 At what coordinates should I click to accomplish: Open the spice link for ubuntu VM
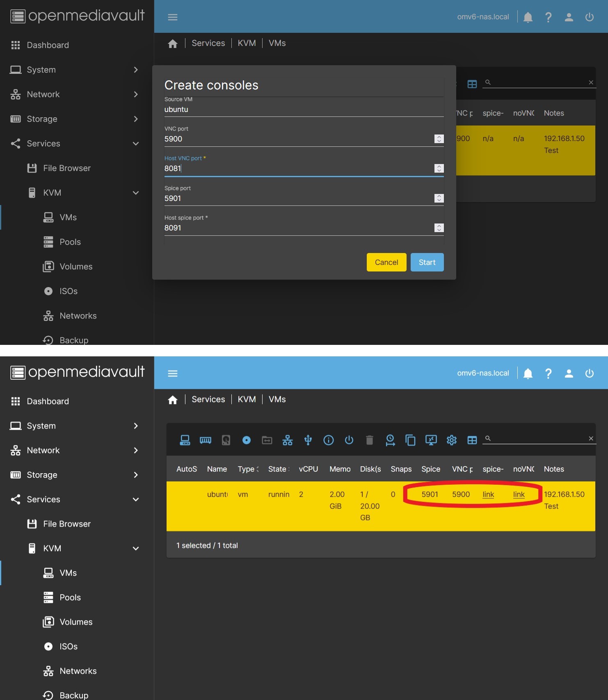tap(488, 495)
